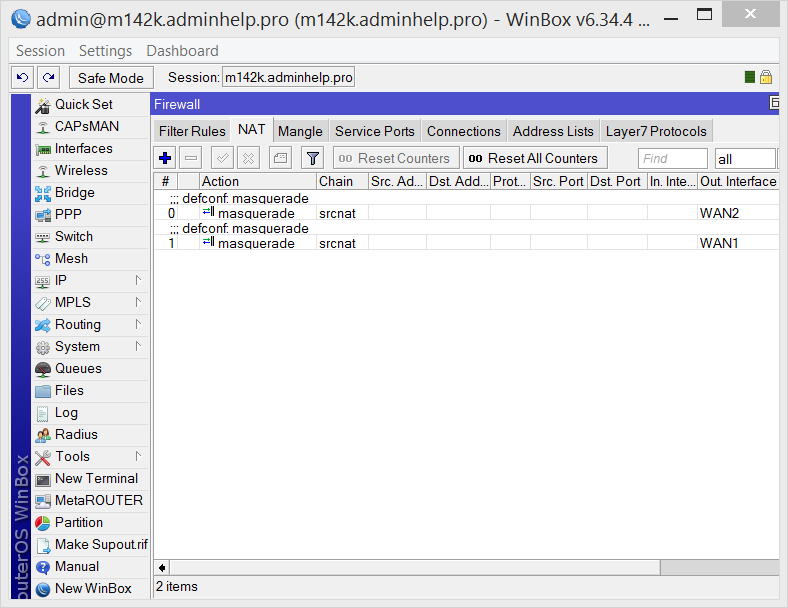
Task: Click the green load indicator icon
Action: (750, 77)
